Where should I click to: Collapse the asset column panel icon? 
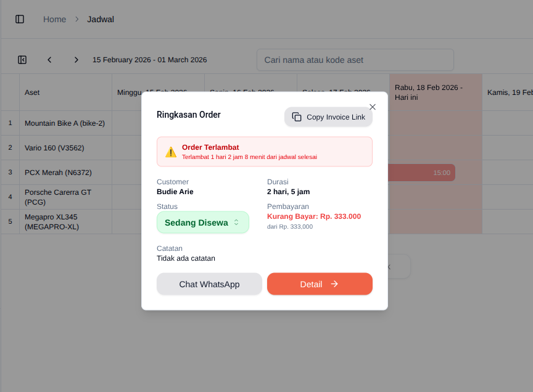[22, 60]
